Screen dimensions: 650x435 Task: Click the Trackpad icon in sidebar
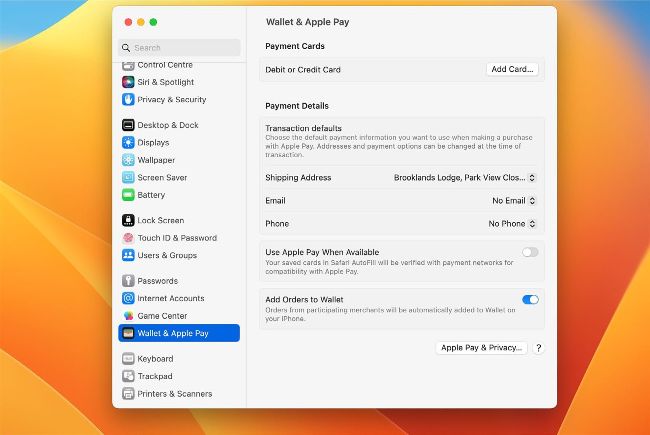pos(128,376)
